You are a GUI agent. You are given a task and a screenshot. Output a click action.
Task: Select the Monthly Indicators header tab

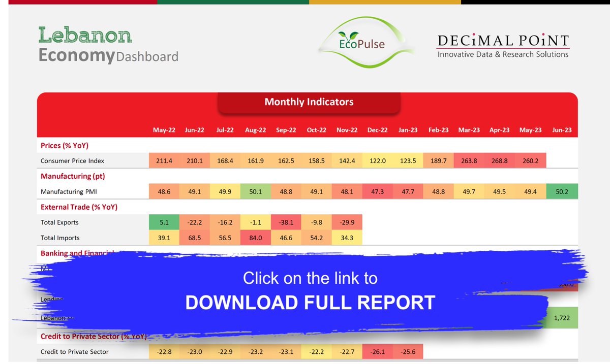click(309, 102)
